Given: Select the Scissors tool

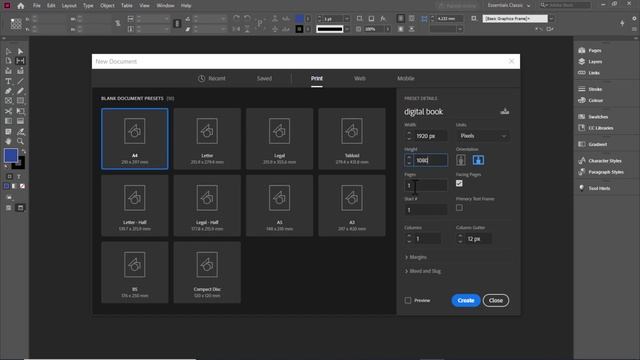Looking at the screenshot, I should pos(8,111).
